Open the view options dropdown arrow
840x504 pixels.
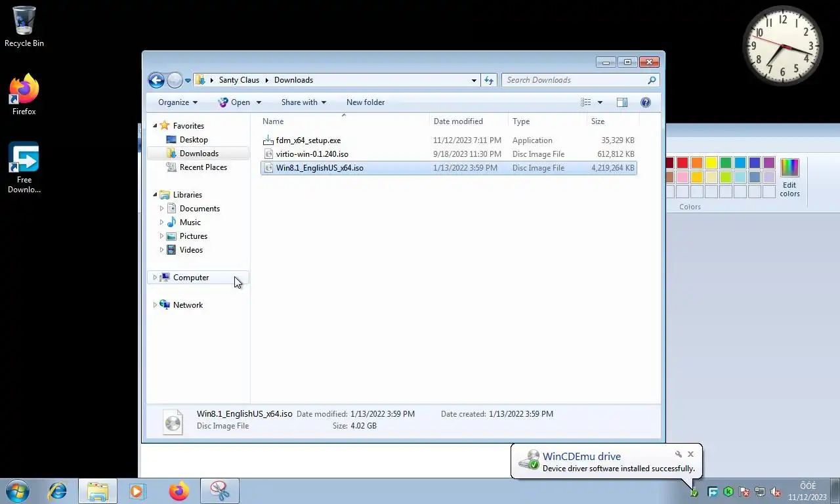[600, 102]
